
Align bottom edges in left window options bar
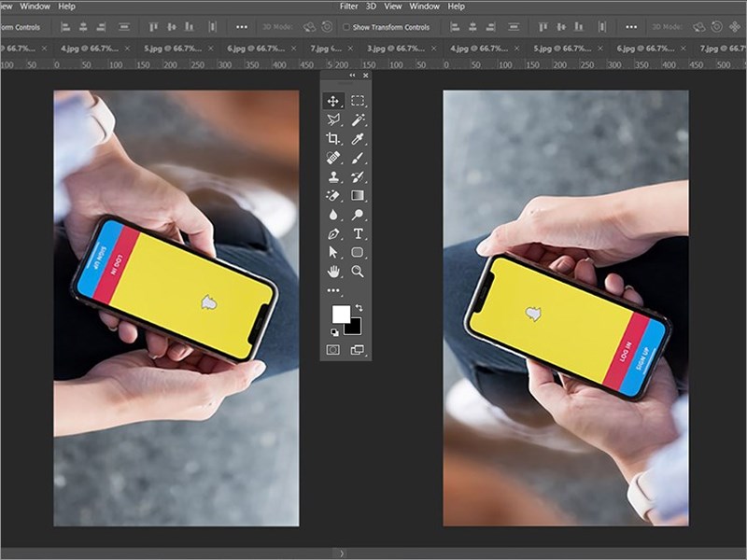[x=190, y=27]
